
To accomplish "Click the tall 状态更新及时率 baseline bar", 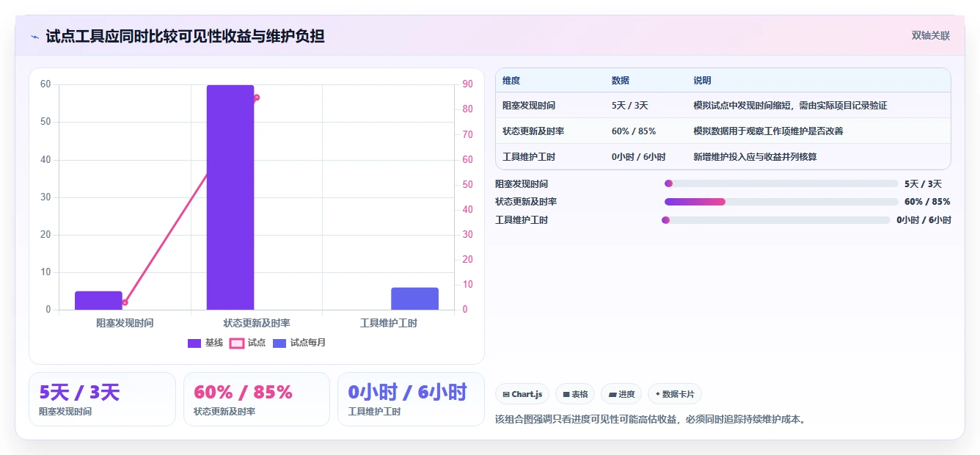I will pos(230,197).
